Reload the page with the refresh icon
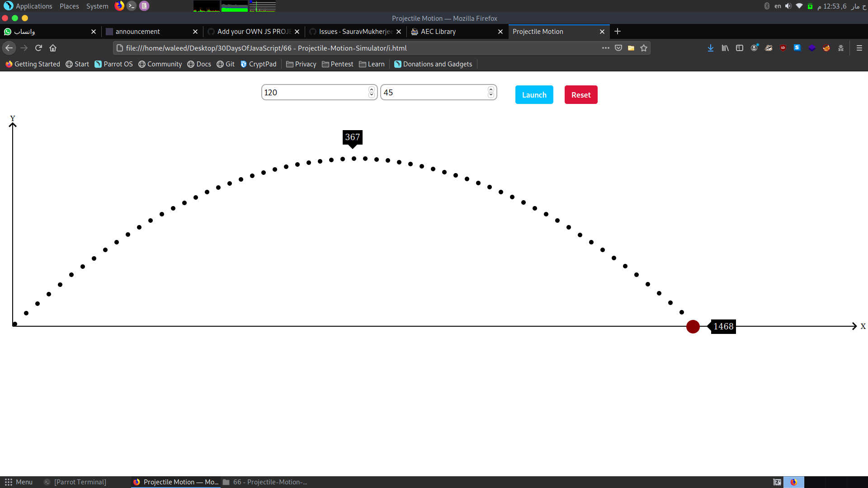Screen dimensions: 868x488 (x=38, y=48)
